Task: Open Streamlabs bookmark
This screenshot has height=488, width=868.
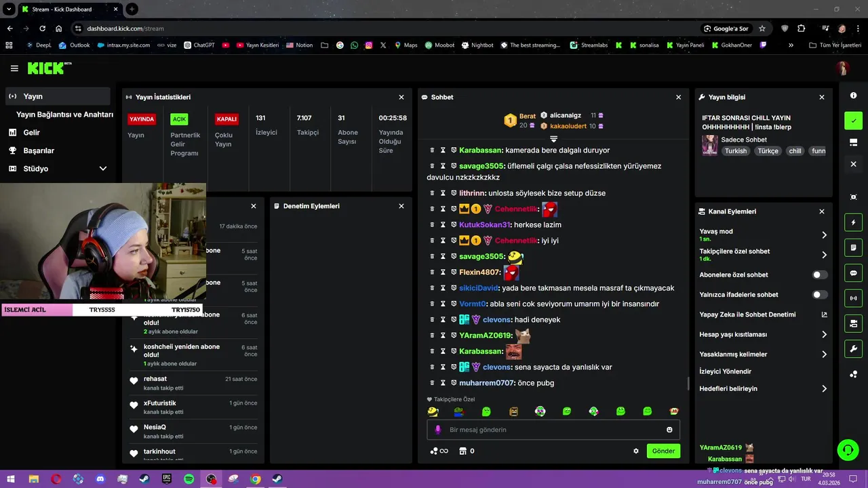Action: click(x=589, y=45)
